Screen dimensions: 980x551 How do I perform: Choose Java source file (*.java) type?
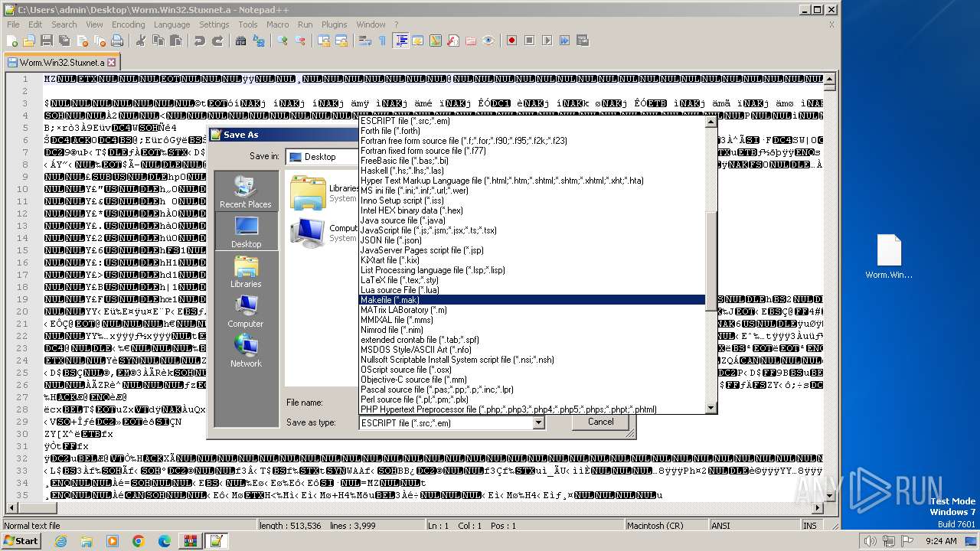point(532,220)
